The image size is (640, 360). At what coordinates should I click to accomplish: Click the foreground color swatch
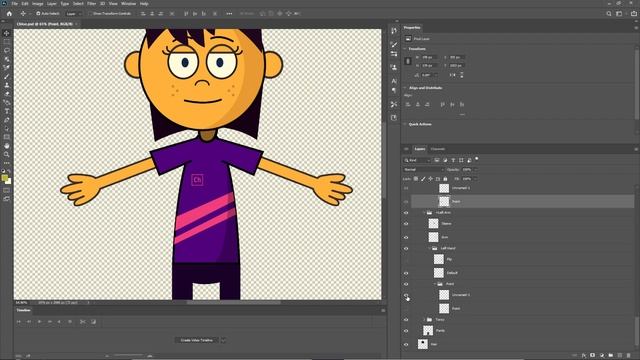[x=4, y=178]
